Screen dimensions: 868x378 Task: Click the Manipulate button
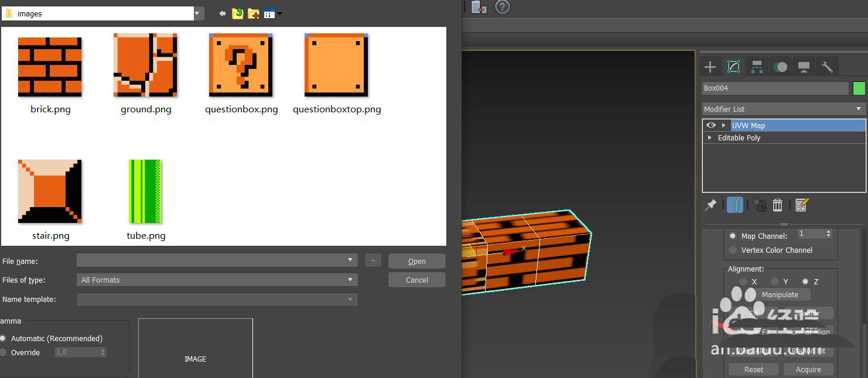point(780,294)
